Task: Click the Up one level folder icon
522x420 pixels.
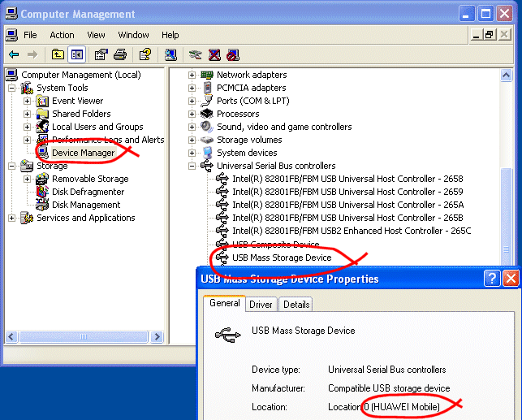Action: (x=58, y=54)
